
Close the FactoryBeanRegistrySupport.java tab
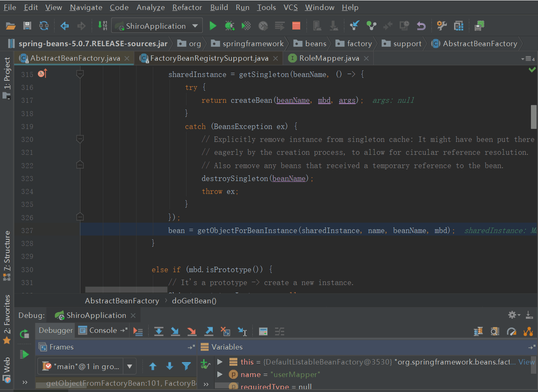point(275,59)
